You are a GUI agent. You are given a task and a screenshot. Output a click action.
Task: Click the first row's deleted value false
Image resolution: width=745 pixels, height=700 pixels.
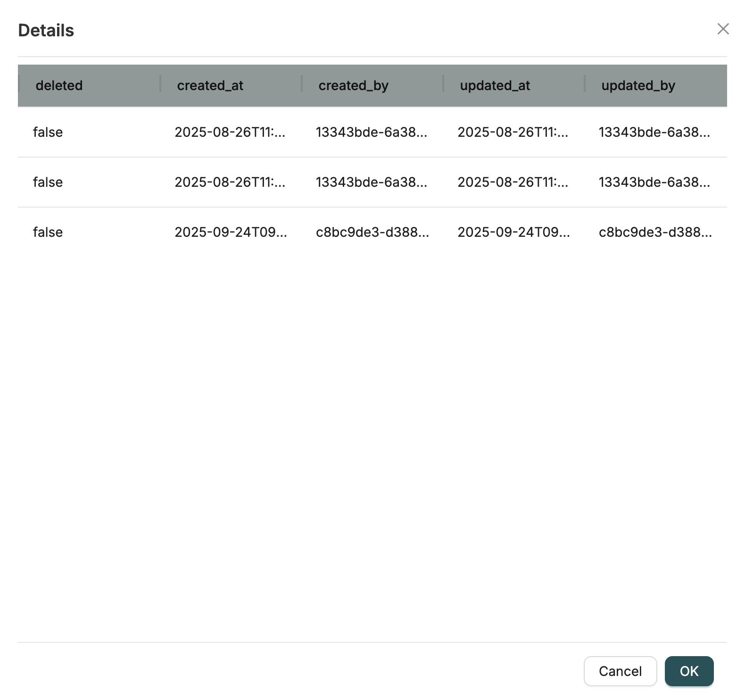pos(48,132)
